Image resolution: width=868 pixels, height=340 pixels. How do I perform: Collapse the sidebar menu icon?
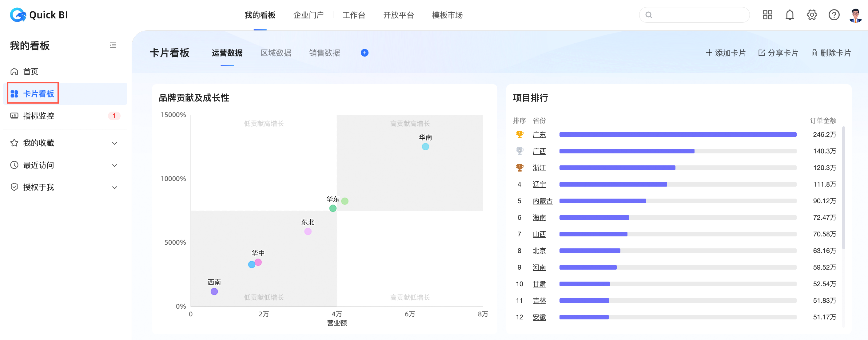click(x=113, y=45)
